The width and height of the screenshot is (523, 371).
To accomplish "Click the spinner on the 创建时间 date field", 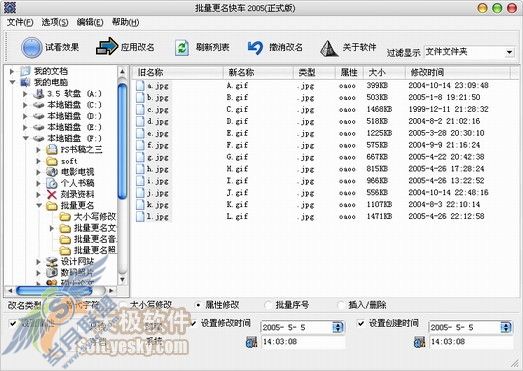I will click(506, 327).
